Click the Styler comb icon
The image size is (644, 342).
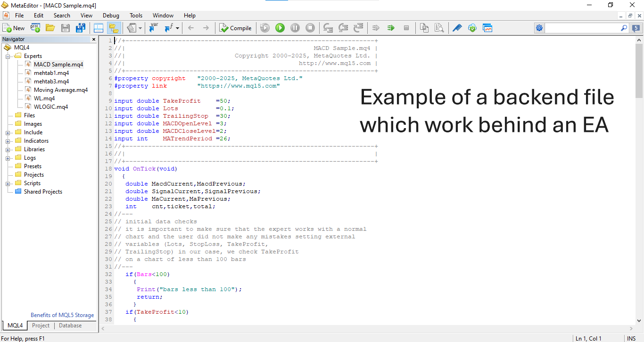pyautogui.click(x=457, y=28)
